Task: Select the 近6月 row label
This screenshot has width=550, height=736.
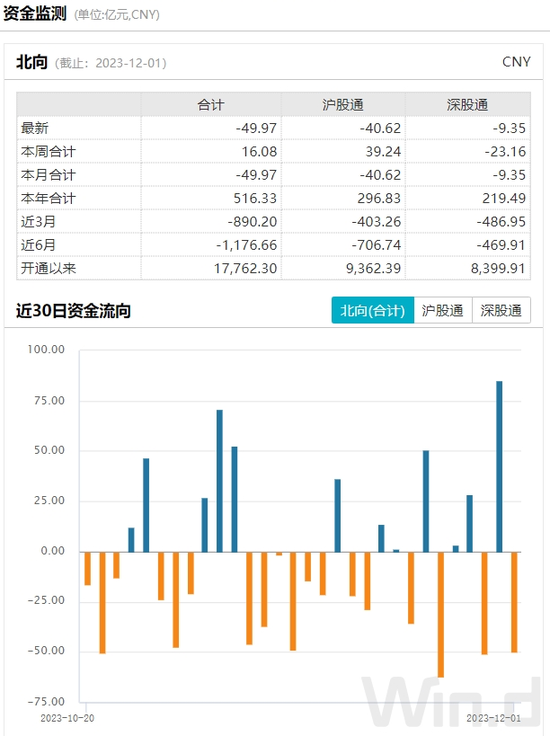Action: click(38, 245)
